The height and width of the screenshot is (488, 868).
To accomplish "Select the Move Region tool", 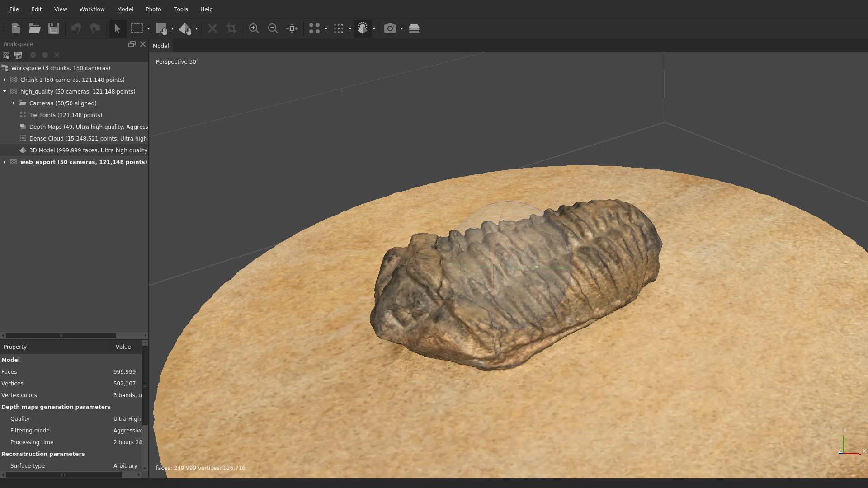I will coord(161,28).
